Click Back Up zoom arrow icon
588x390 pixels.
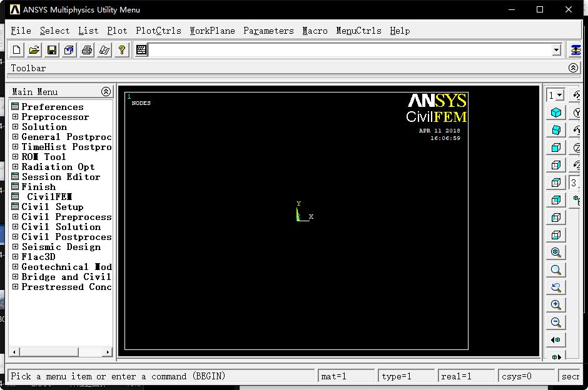pos(555,287)
